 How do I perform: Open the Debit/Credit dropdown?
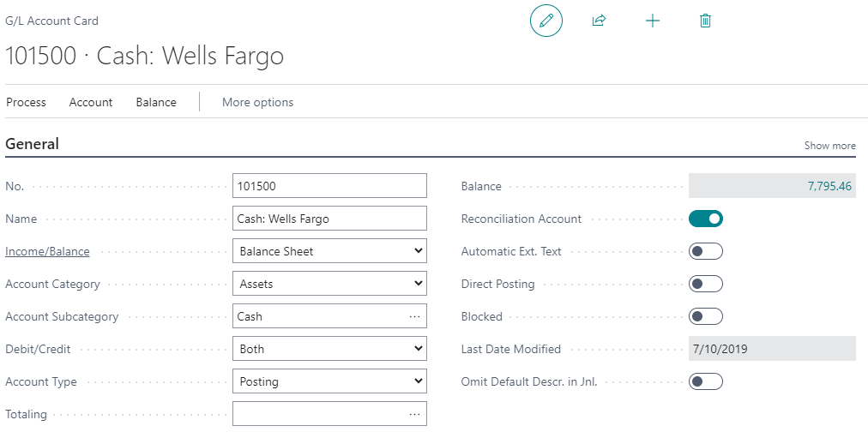point(329,349)
